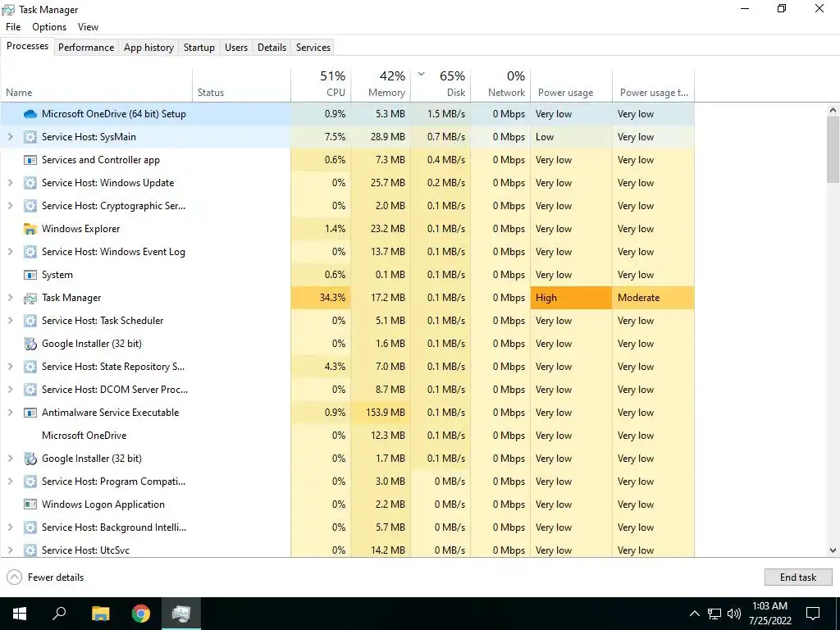Switch to the Performance tab
Screen dimensions: 840x630
click(86, 47)
